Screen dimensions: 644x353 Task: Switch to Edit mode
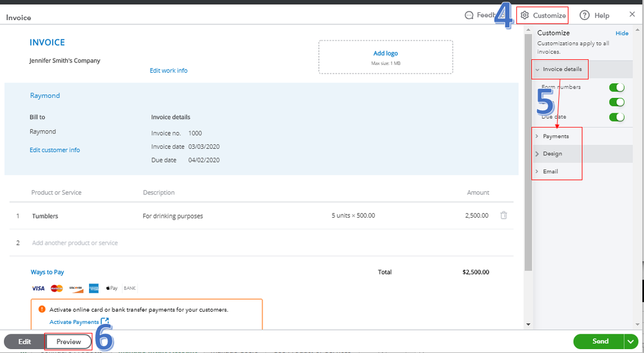coord(24,341)
